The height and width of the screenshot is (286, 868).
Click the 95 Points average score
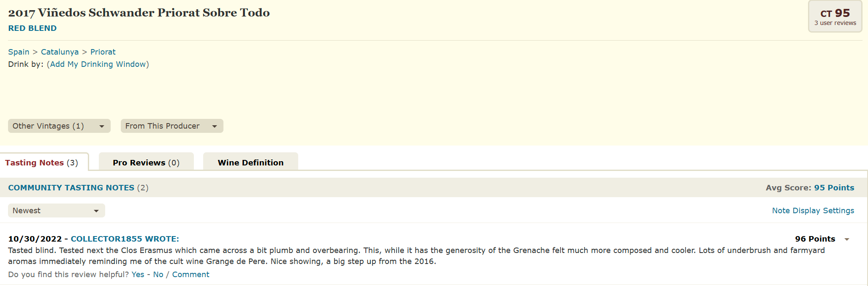coord(834,188)
